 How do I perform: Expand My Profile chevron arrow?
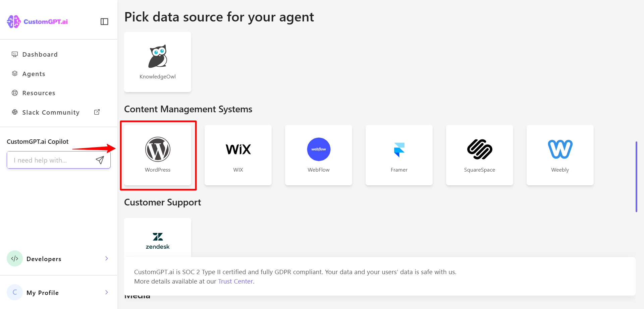[106, 292]
